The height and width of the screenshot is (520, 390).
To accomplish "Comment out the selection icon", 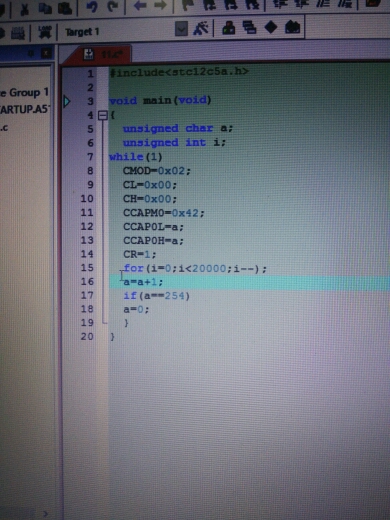I will (x=322, y=3).
